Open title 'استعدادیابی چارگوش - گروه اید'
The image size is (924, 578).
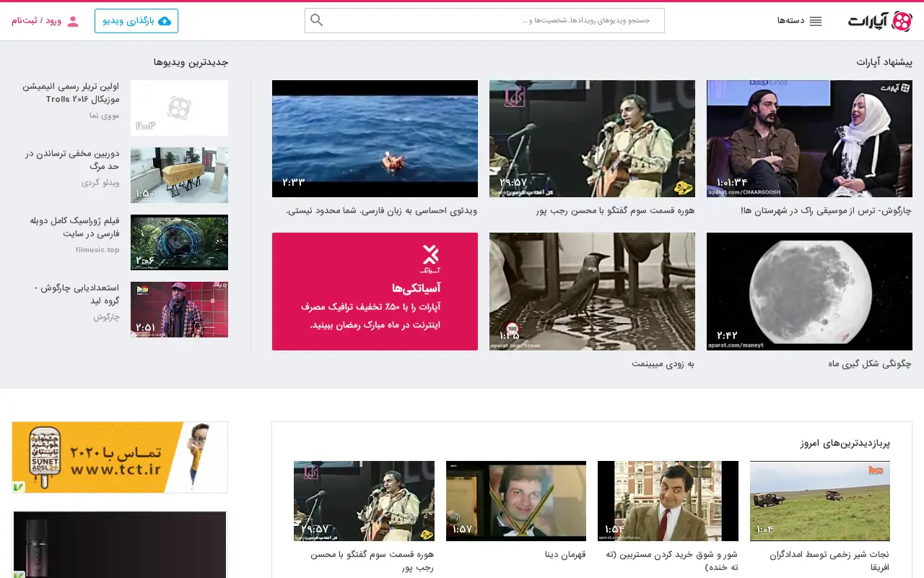[77, 295]
